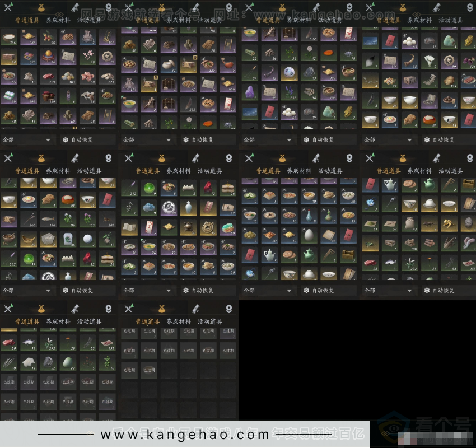Open crossed swords equipment icon in top-left panel
The height and width of the screenshot is (448, 476).
pyautogui.click(x=8, y=7)
